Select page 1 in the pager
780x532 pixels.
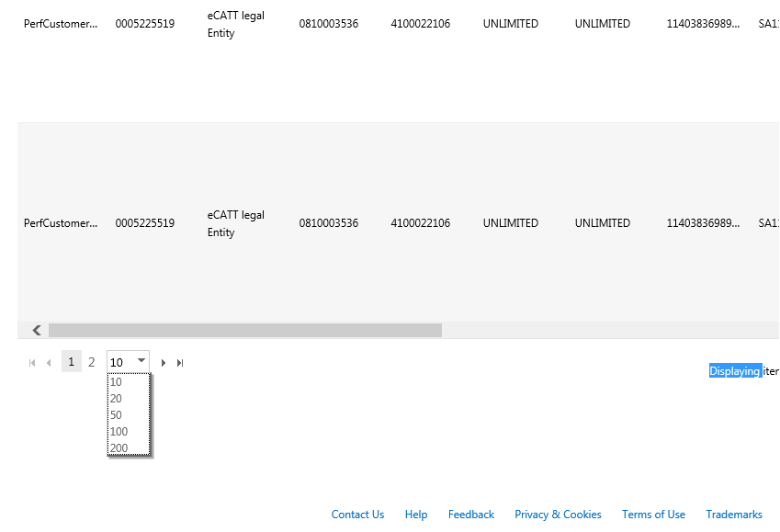pos(72,362)
